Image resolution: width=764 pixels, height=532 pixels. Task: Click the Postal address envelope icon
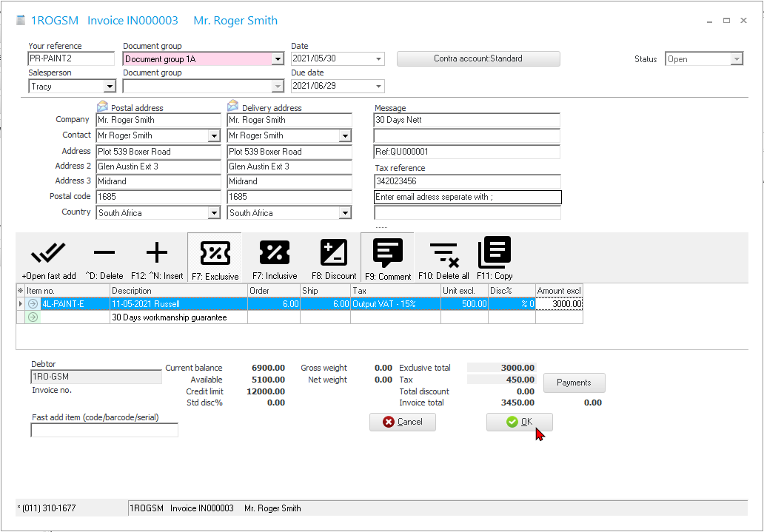click(103, 107)
